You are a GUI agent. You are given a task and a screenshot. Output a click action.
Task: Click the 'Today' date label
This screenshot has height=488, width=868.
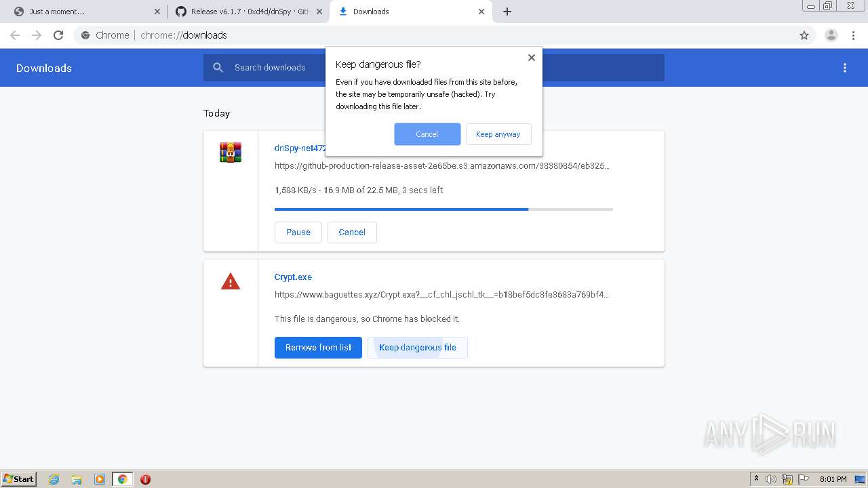(x=217, y=113)
